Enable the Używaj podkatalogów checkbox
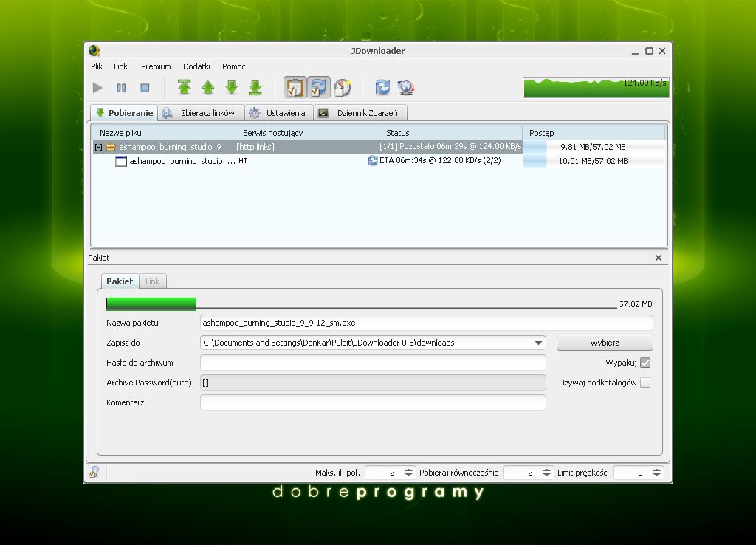This screenshot has height=545, width=756. click(645, 383)
